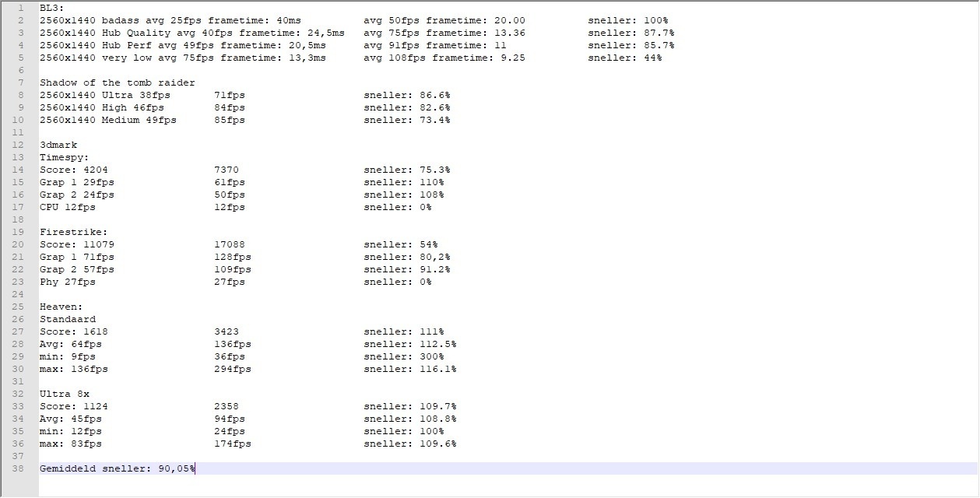Image resolution: width=980 pixels, height=498 pixels.
Task: Click 'max: 83fps' text
Action: (x=71, y=444)
